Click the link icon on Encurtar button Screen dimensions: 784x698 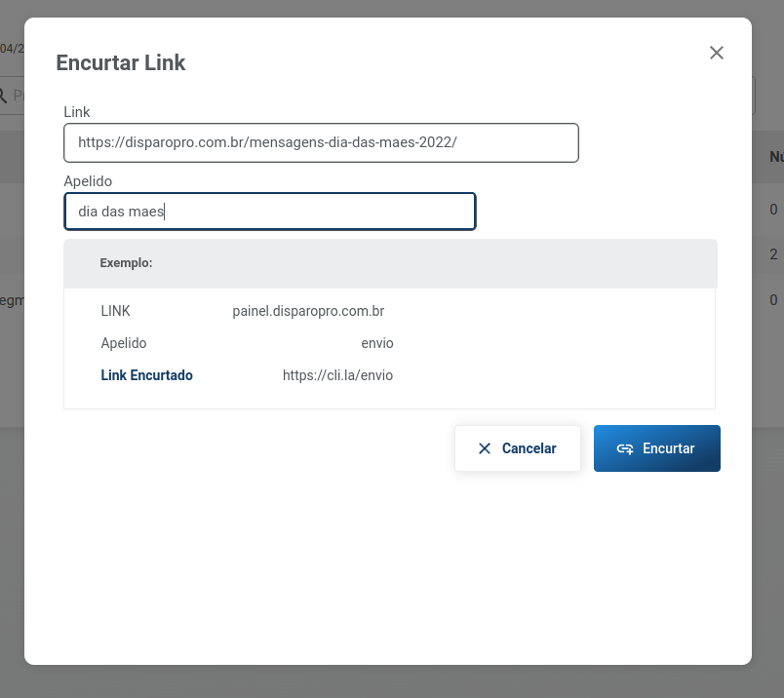click(x=625, y=448)
